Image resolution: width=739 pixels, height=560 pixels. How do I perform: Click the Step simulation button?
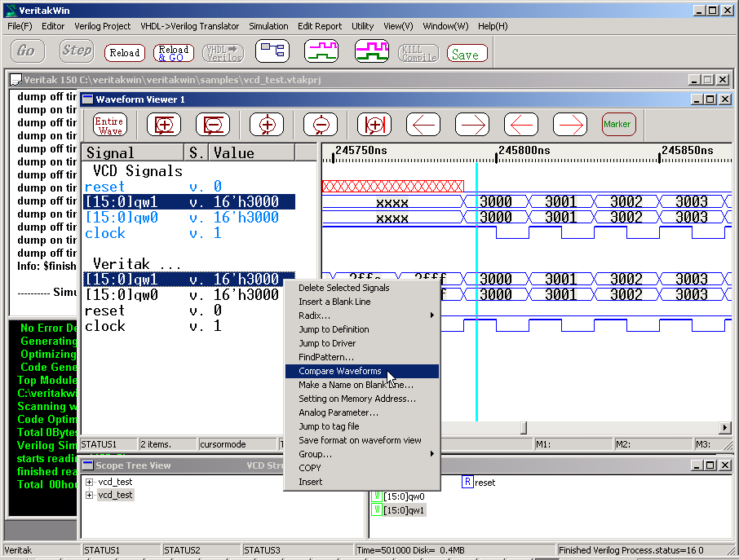(x=77, y=51)
